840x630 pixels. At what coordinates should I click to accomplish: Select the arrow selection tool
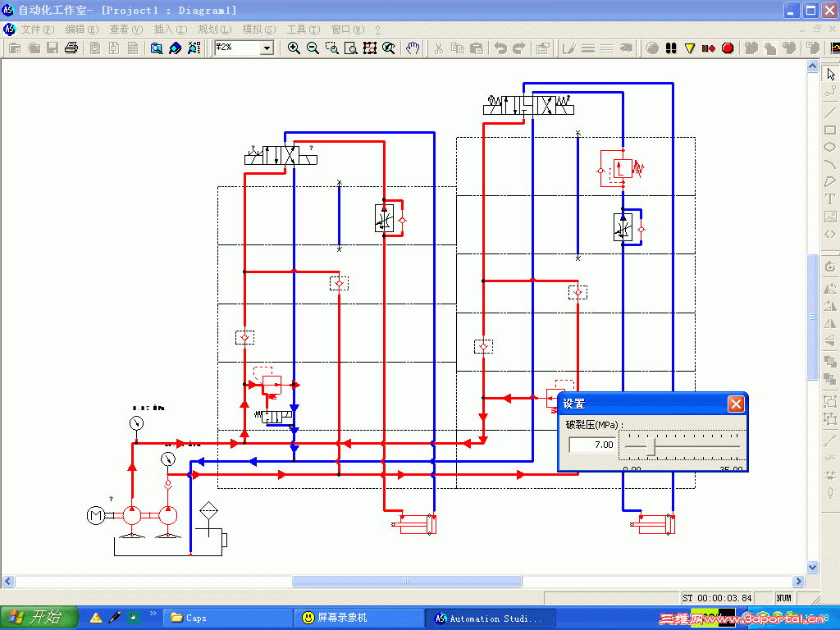[x=830, y=72]
